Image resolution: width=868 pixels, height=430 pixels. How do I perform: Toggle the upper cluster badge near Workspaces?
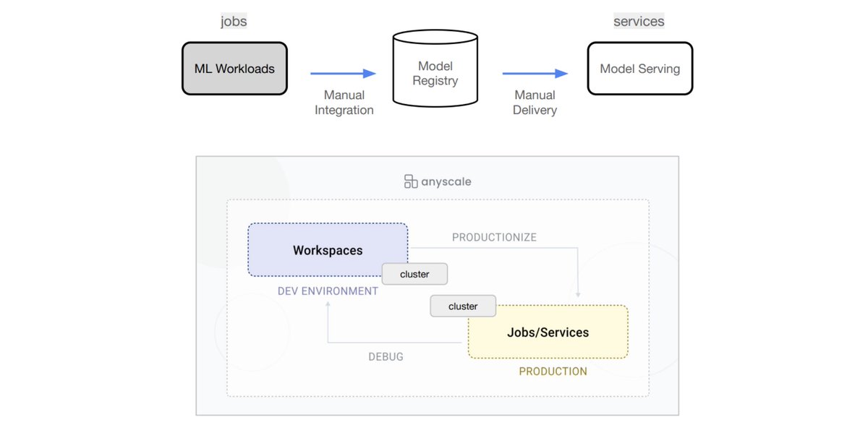coord(414,274)
